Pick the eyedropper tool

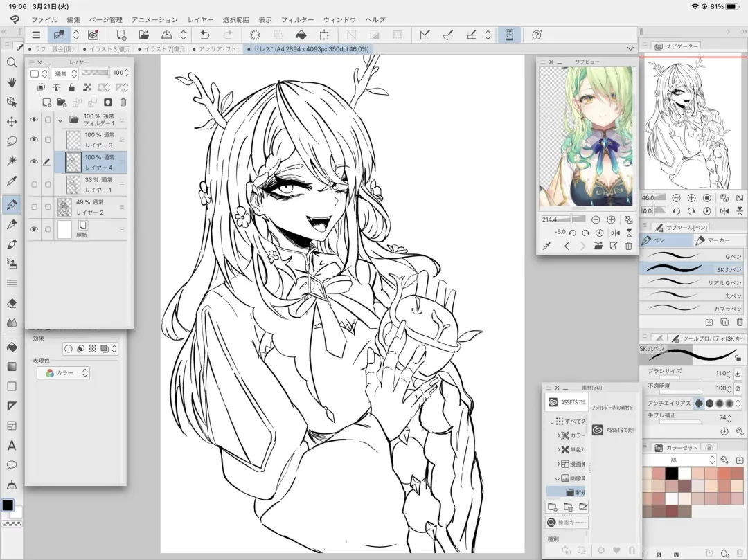(x=12, y=181)
